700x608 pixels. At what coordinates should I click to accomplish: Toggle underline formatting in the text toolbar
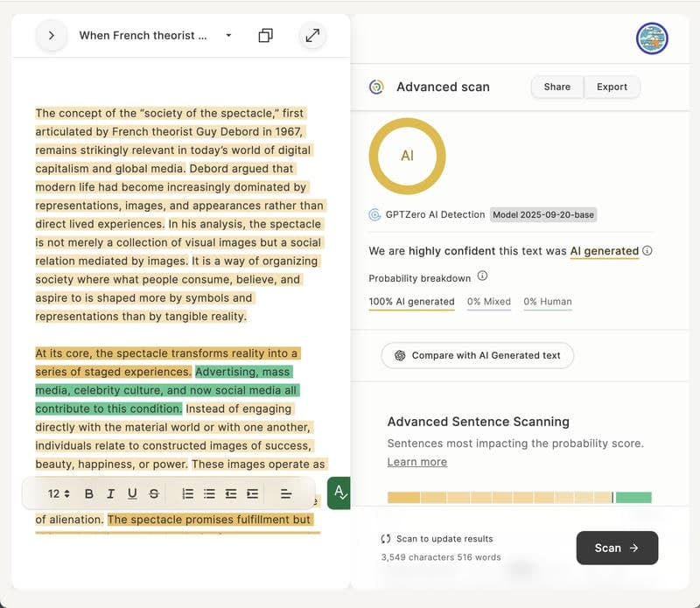pos(132,493)
